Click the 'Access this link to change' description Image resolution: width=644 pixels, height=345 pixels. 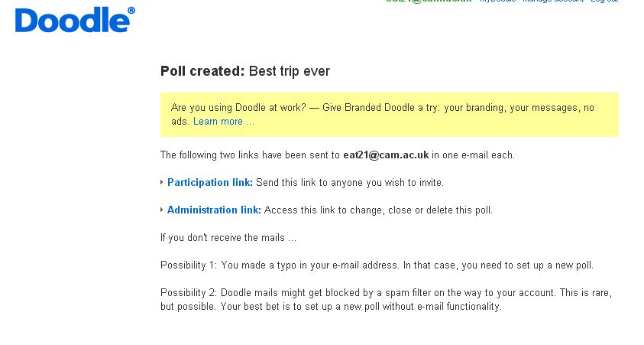[378, 210]
